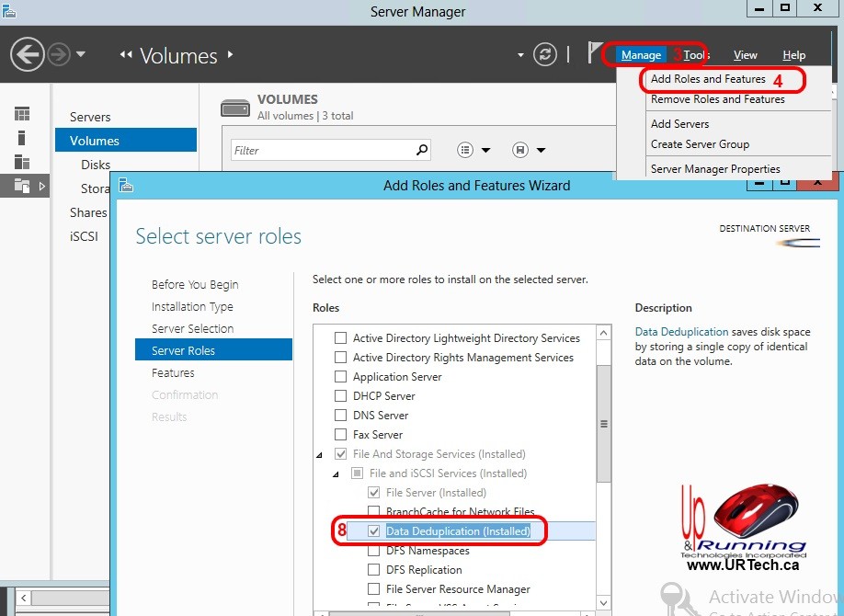Open the list view options dropdown

[x=473, y=150]
